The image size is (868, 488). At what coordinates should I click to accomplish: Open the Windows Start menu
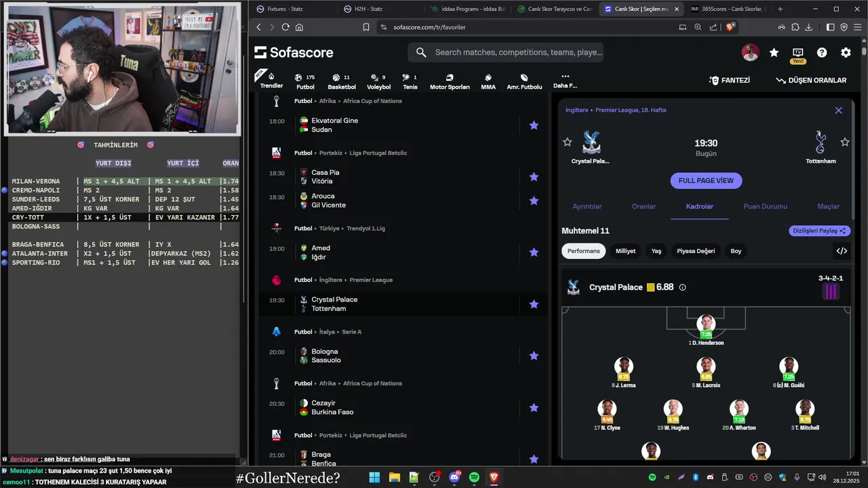pos(374,477)
